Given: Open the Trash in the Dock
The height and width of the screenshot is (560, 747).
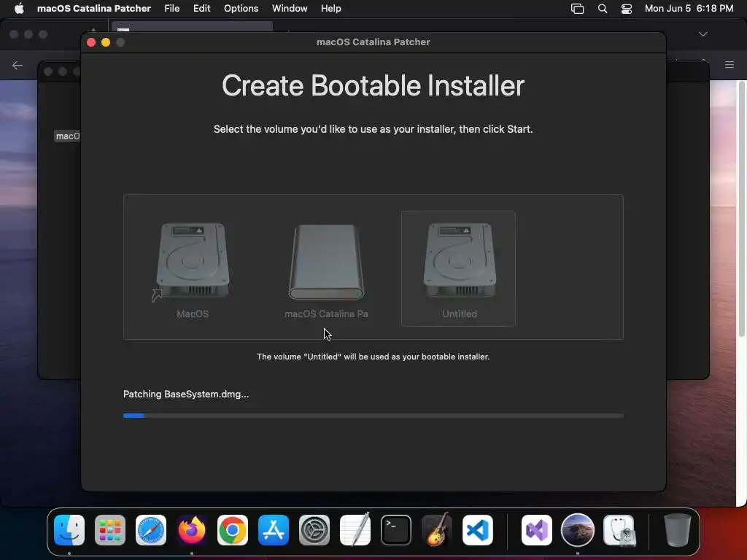Looking at the screenshot, I should click(678, 530).
